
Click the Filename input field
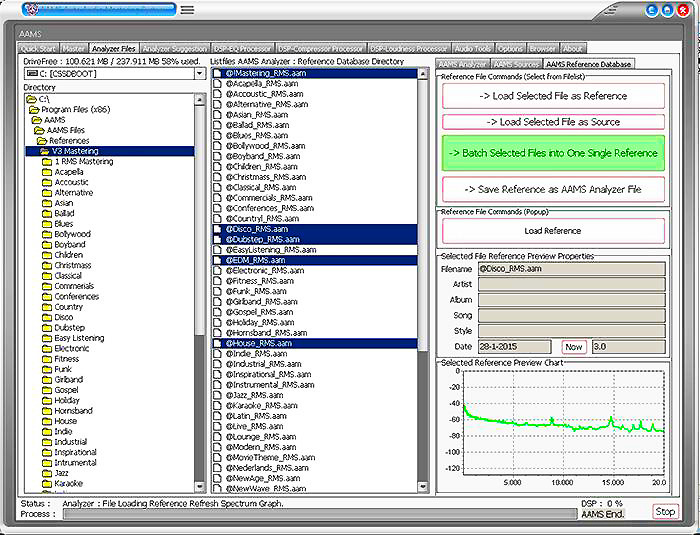571,269
